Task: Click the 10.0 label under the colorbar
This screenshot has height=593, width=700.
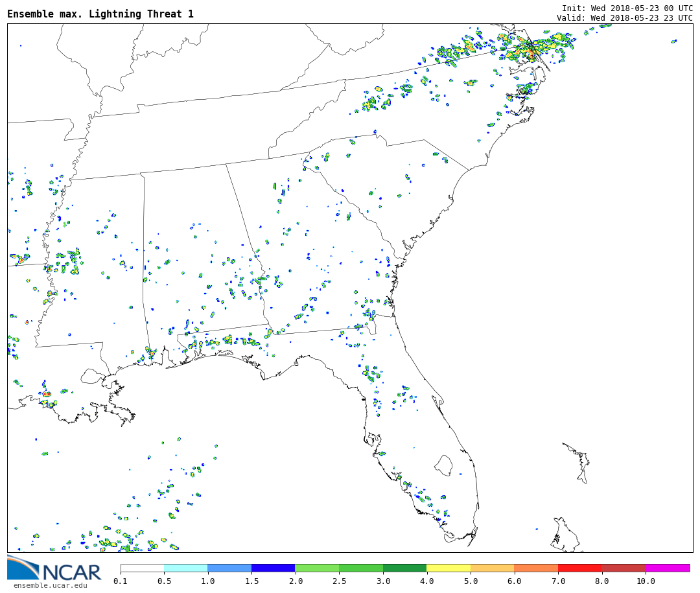Action: click(646, 581)
